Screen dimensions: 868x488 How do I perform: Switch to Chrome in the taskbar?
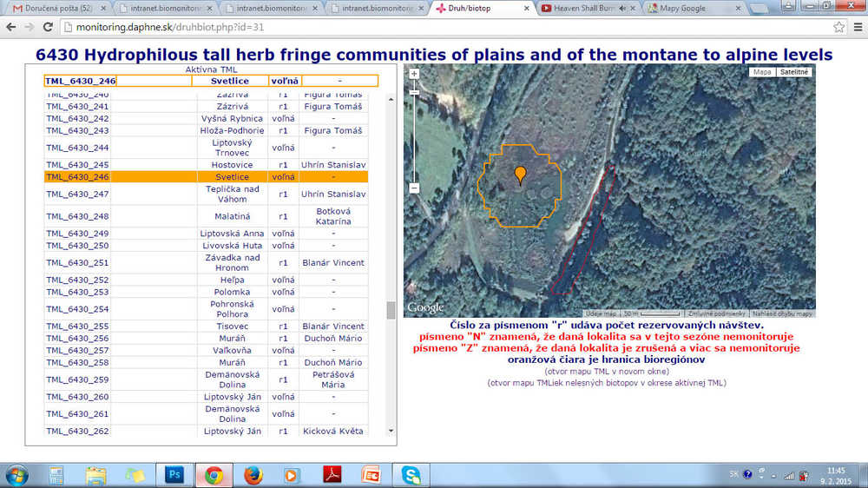(x=214, y=475)
